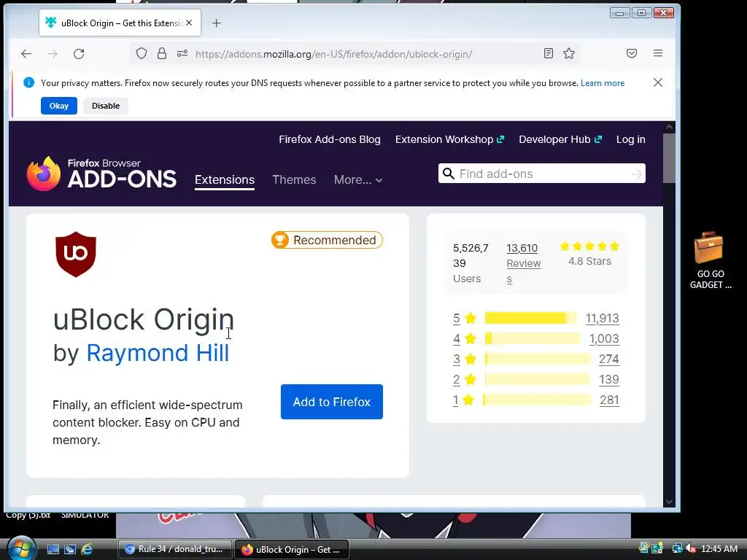Click the Disable button
The width and height of the screenshot is (747, 560).
pyautogui.click(x=106, y=106)
